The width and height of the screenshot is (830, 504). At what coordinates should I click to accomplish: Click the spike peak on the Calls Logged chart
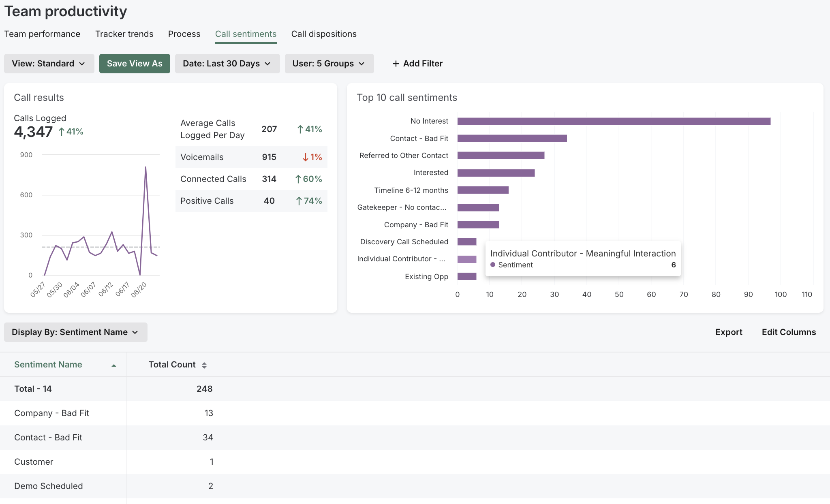145,167
